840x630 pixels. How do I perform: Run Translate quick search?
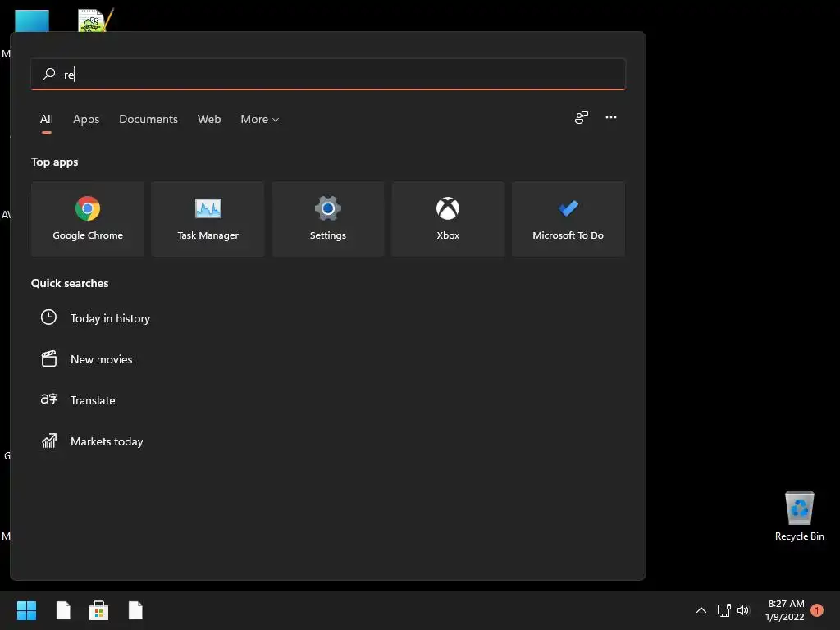point(93,400)
